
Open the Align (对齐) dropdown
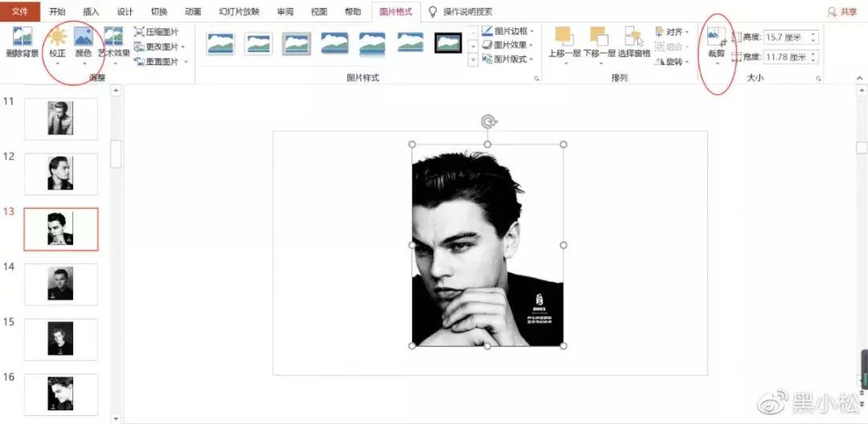672,32
